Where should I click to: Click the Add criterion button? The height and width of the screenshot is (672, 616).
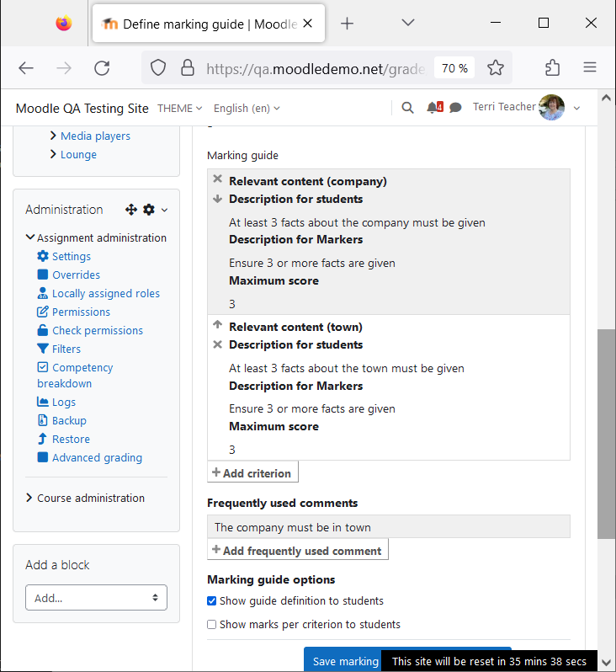pos(252,472)
